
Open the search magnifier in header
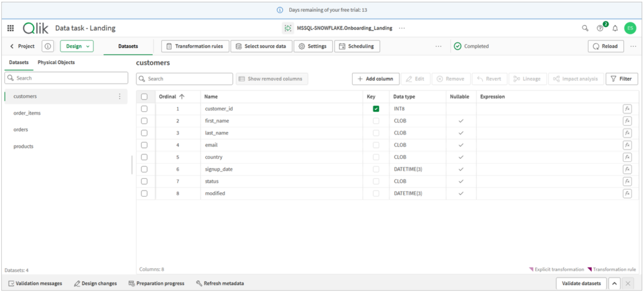(x=586, y=28)
